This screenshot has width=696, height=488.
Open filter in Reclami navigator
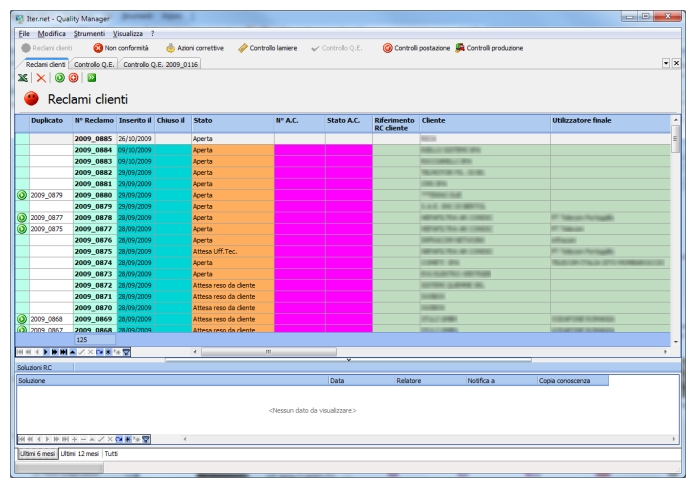click(x=127, y=352)
